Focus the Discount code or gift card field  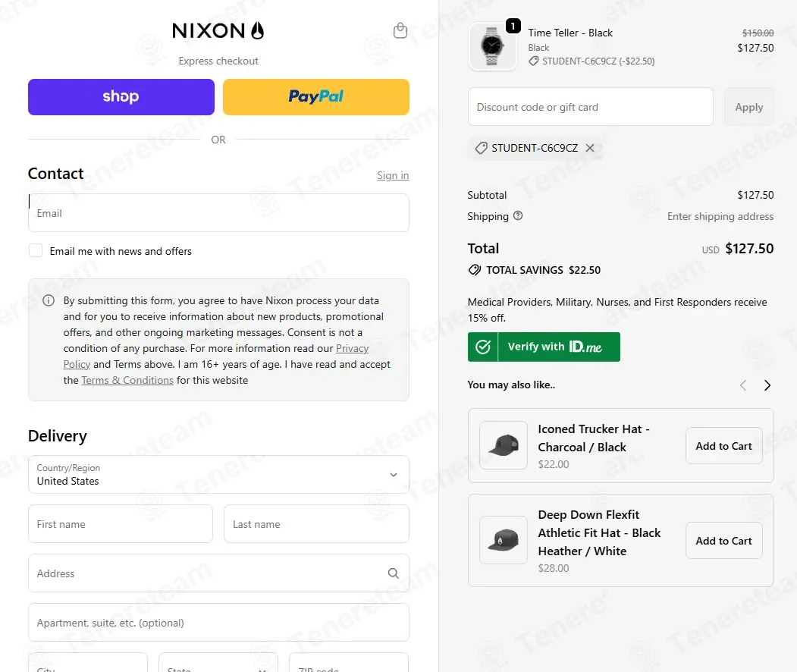click(590, 107)
